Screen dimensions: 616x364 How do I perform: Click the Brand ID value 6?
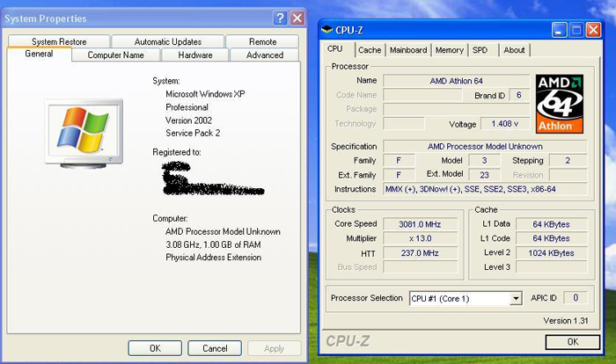click(x=519, y=95)
